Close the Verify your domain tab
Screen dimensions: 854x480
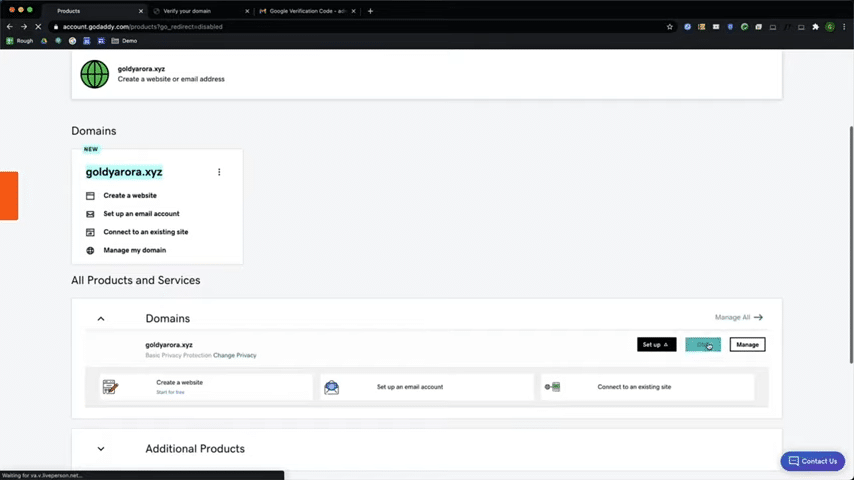(x=247, y=11)
